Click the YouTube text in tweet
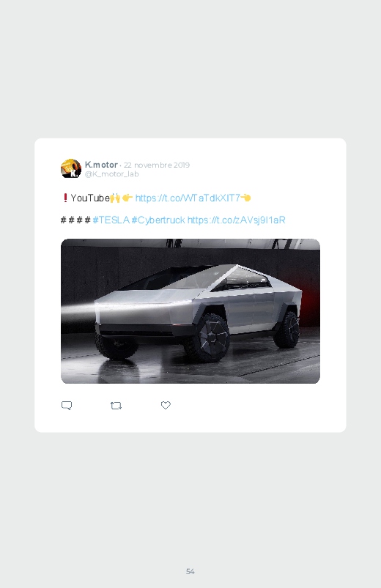 (x=90, y=198)
